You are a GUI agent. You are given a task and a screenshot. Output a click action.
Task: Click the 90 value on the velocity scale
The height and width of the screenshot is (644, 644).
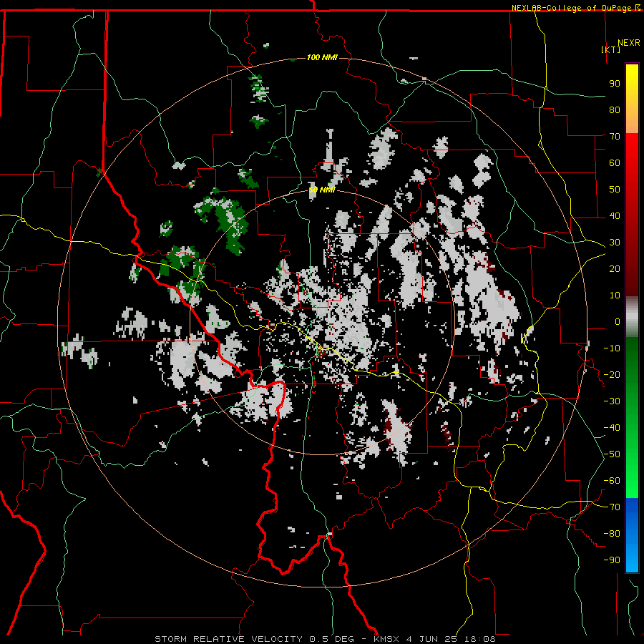pos(615,84)
